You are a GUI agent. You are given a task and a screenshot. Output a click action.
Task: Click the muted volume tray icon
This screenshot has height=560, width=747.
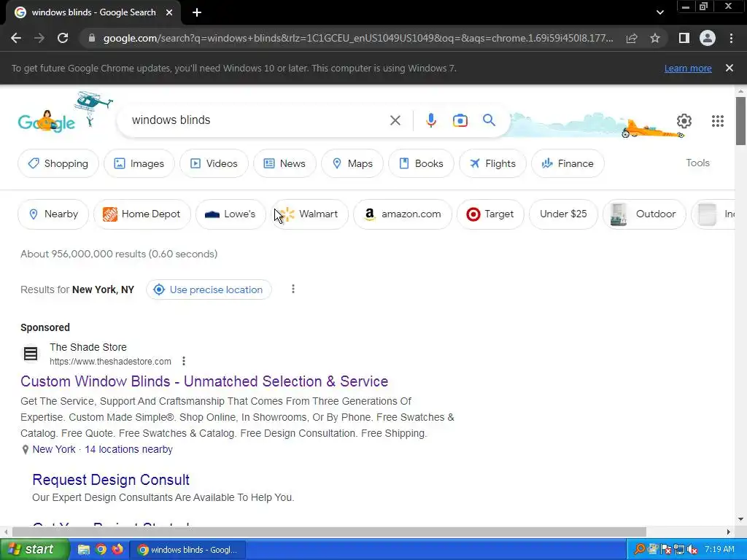click(x=692, y=550)
